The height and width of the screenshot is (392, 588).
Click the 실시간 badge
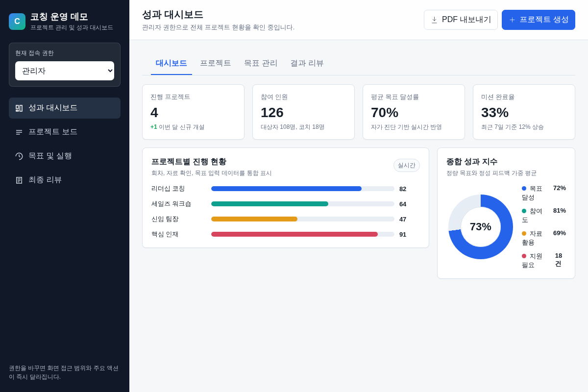click(407, 166)
